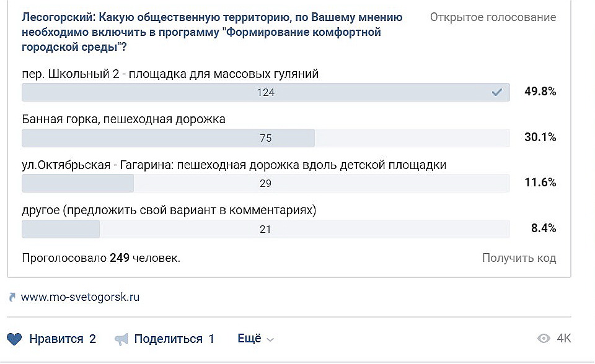This screenshot has height=364, width=595.
Task: Click the poll title about Лесогорский
Action: tap(212, 32)
